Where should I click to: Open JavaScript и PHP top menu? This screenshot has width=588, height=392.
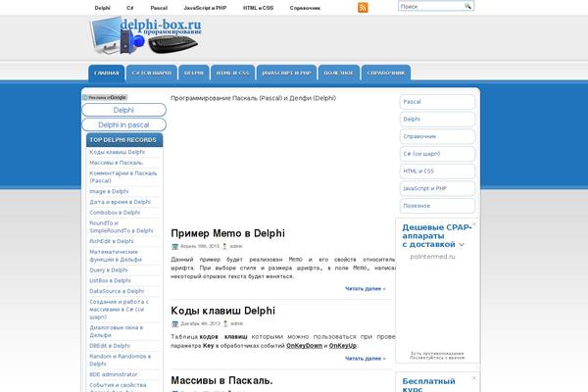[x=205, y=8]
